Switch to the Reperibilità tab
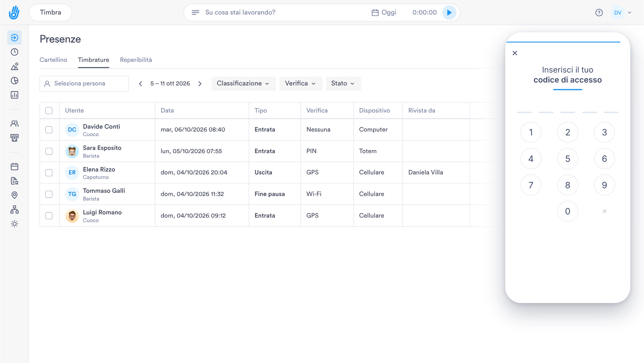The height and width of the screenshot is (363, 644). 136,60
